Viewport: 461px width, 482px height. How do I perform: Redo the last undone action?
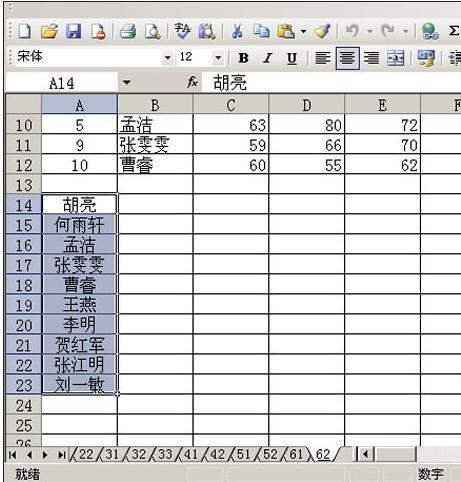click(x=388, y=31)
